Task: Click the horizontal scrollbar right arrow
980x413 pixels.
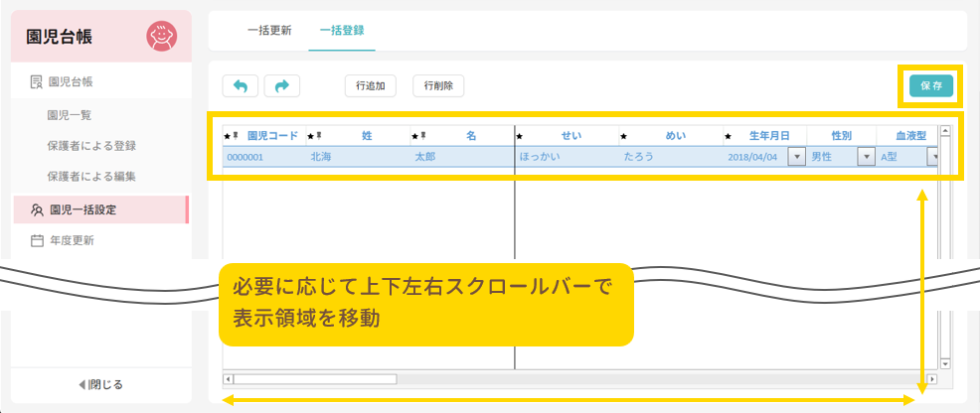Action: click(931, 378)
